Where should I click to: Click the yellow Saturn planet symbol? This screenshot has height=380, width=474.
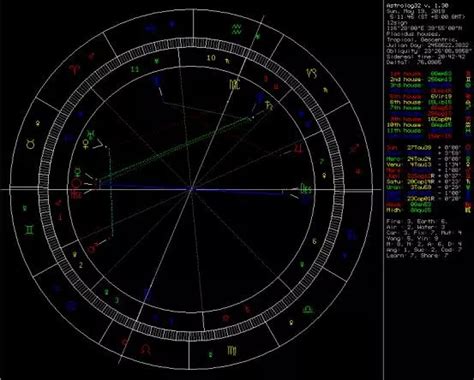point(269,106)
